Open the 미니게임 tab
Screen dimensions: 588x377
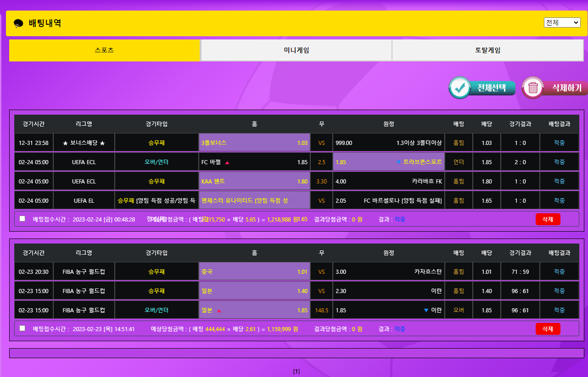click(x=296, y=50)
